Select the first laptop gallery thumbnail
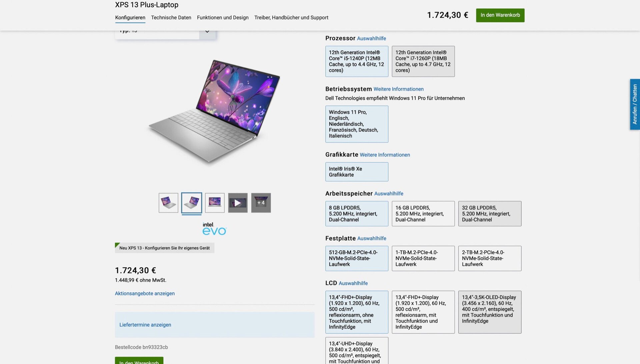The width and height of the screenshot is (640, 364). point(168,203)
